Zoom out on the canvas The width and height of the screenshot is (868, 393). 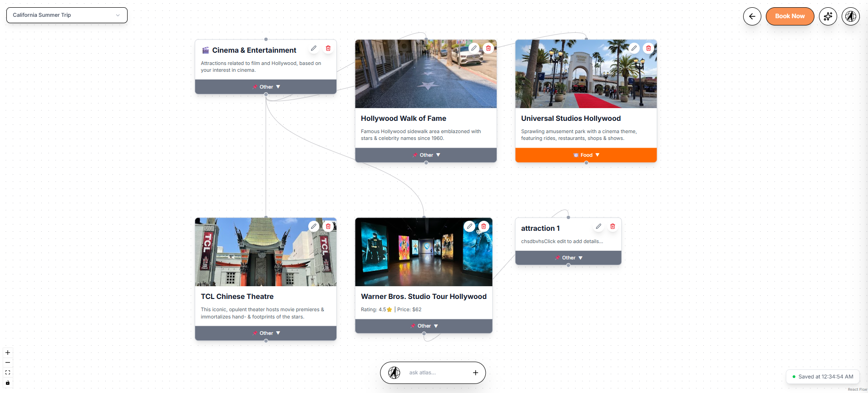point(8,363)
